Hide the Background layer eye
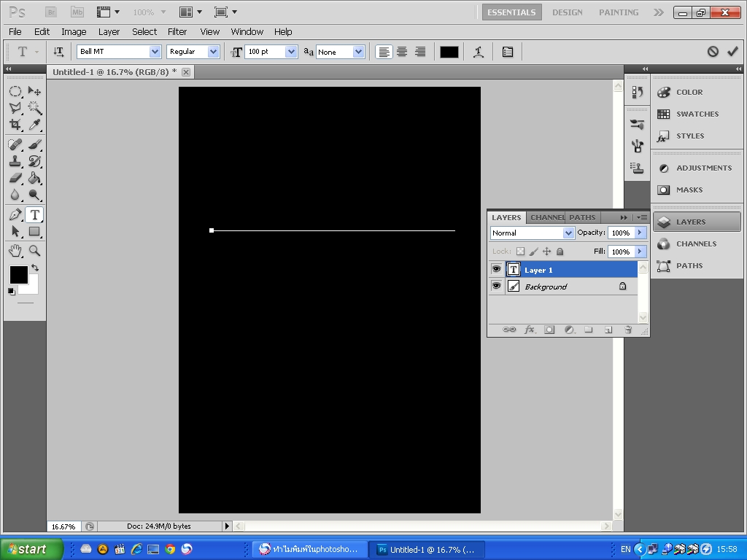 pyautogui.click(x=496, y=286)
